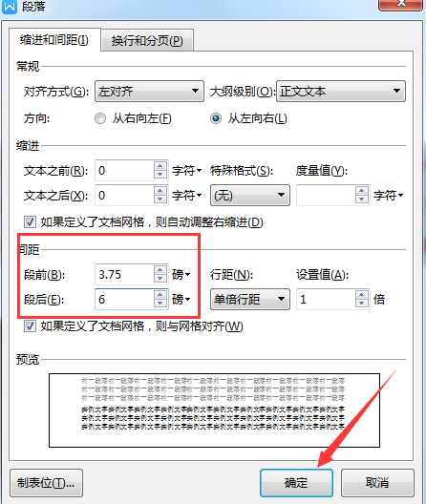Screen dimensions: 426x504
Task: Confirm settings with the 确定 button
Action: (x=296, y=482)
